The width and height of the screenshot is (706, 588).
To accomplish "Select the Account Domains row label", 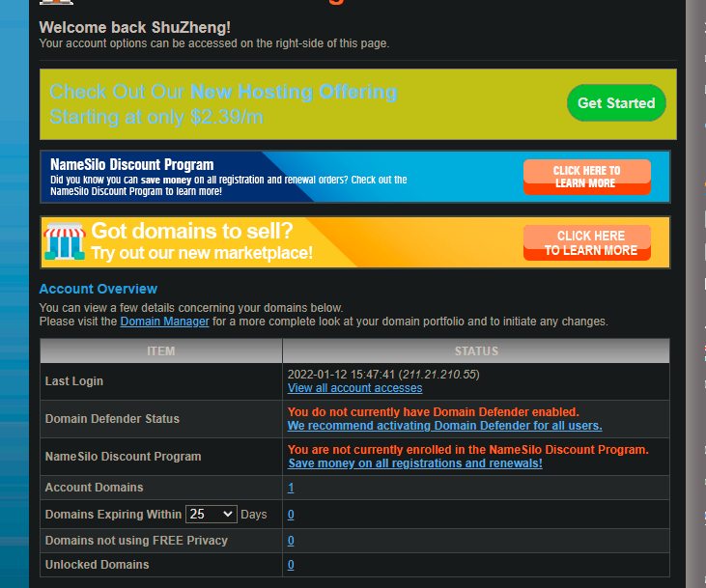I will pyautogui.click(x=94, y=488).
